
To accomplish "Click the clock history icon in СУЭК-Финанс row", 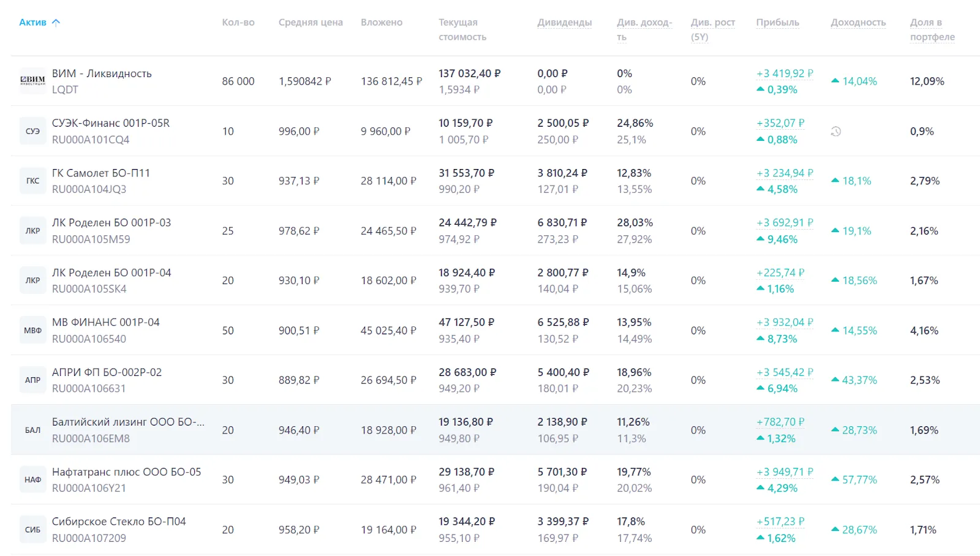I will [x=836, y=131].
